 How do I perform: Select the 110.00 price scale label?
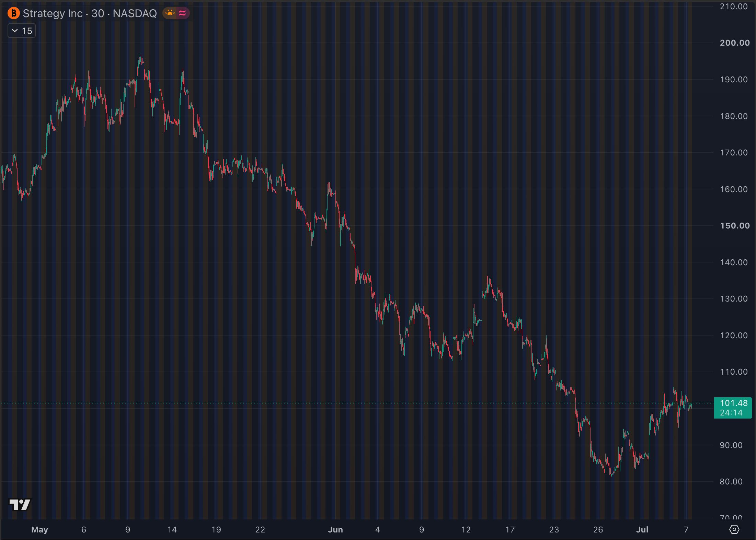pos(734,372)
